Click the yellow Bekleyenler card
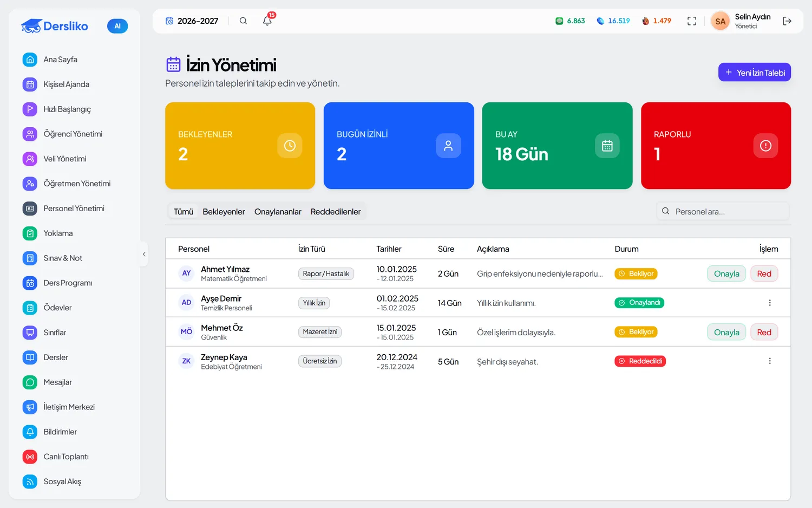Screen dimensions: 812x508 pyautogui.click(x=240, y=146)
